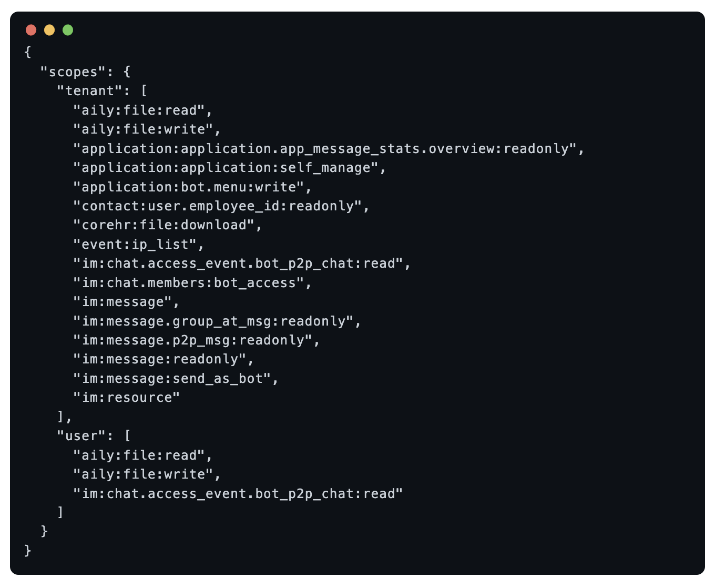Click the yellow minimize dot
Image resolution: width=715 pixels, height=588 pixels.
tap(49, 30)
